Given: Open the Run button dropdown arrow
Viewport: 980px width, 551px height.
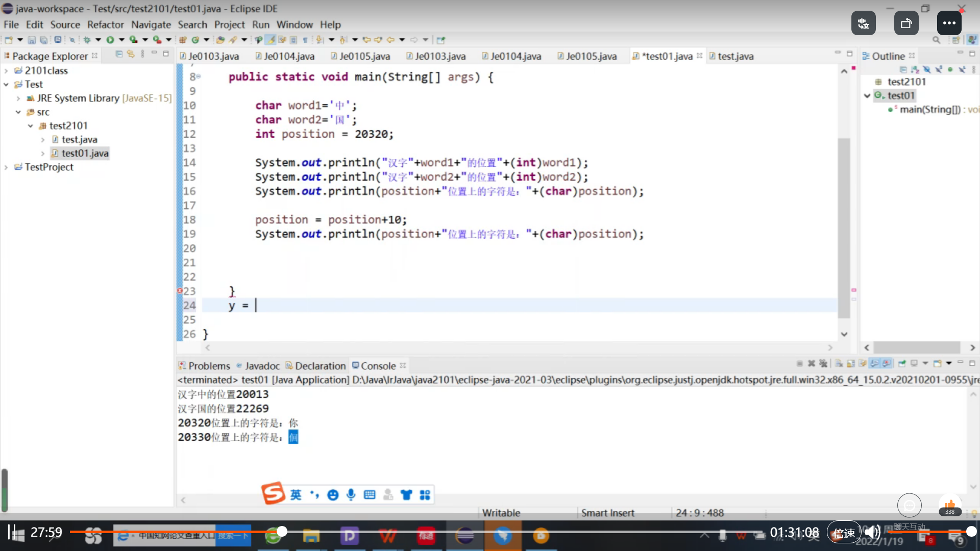Looking at the screenshot, I should click(x=121, y=40).
